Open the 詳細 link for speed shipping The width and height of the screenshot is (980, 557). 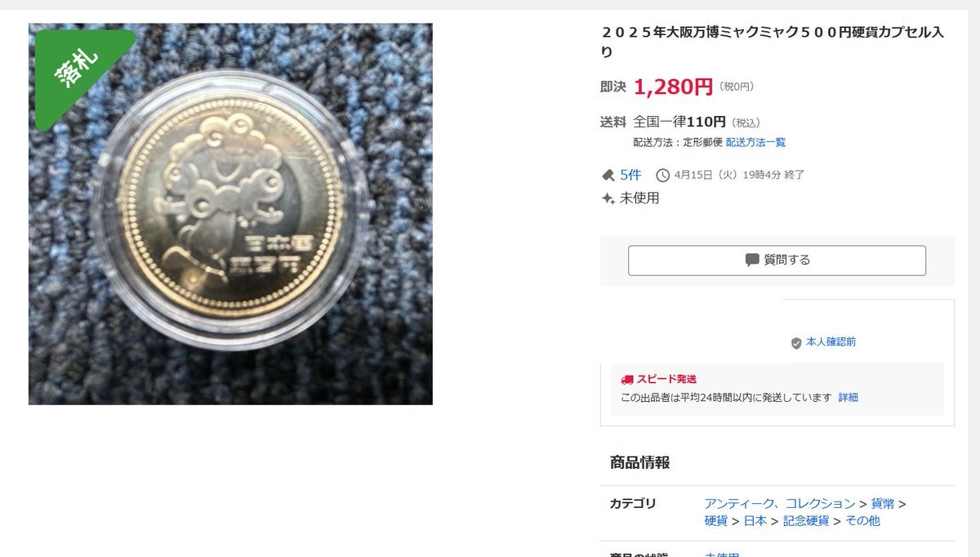click(x=848, y=398)
